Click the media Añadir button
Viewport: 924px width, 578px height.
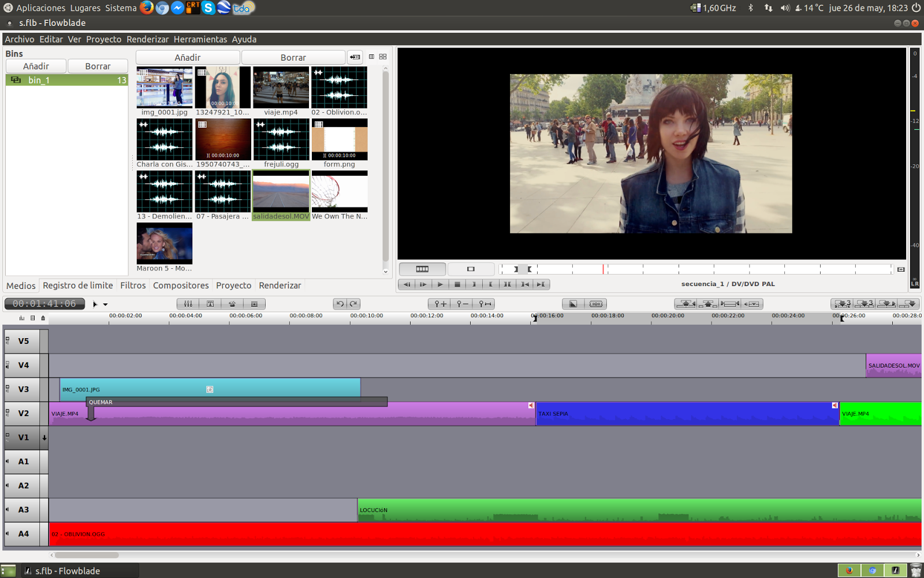188,58
